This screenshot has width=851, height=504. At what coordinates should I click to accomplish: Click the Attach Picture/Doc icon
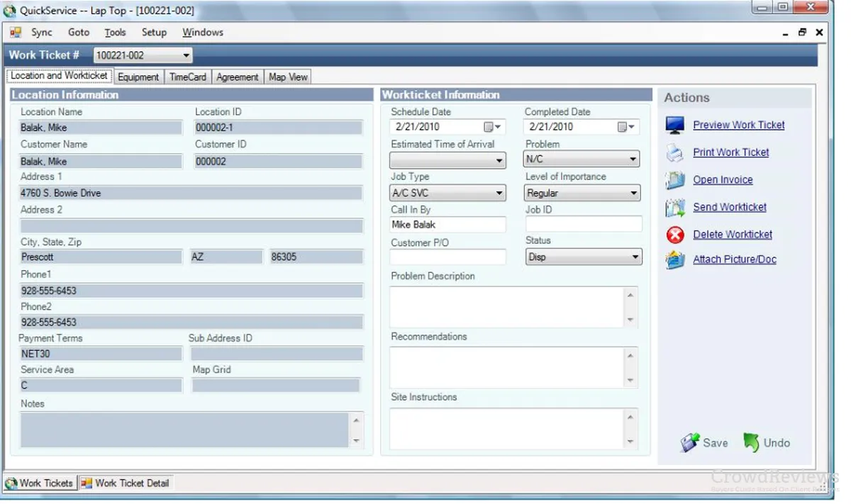(x=675, y=260)
